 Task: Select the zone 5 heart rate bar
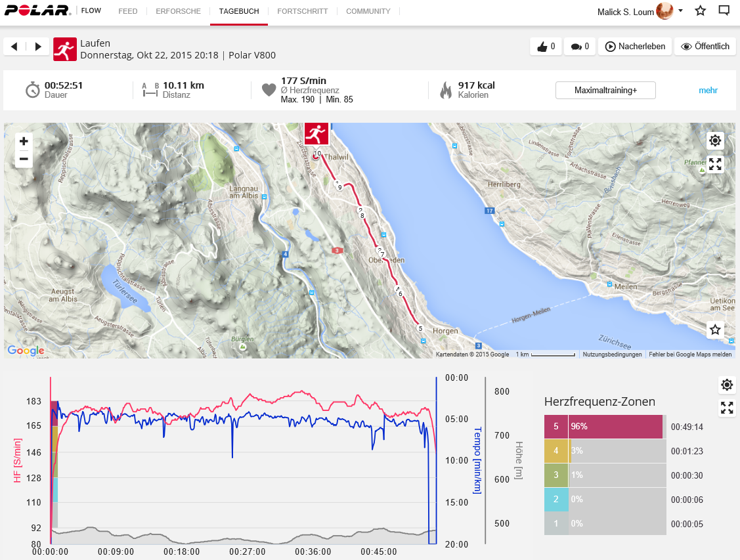(x=604, y=427)
